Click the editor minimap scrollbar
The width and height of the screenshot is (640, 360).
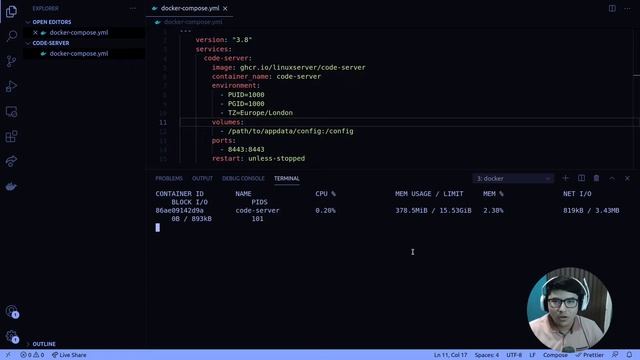[x=636, y=98]
